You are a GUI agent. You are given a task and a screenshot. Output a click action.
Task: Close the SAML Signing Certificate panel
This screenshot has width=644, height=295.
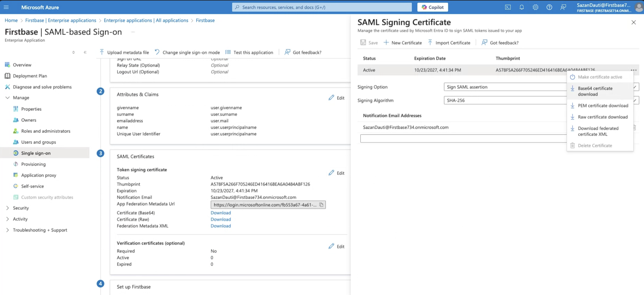point(634,23)
